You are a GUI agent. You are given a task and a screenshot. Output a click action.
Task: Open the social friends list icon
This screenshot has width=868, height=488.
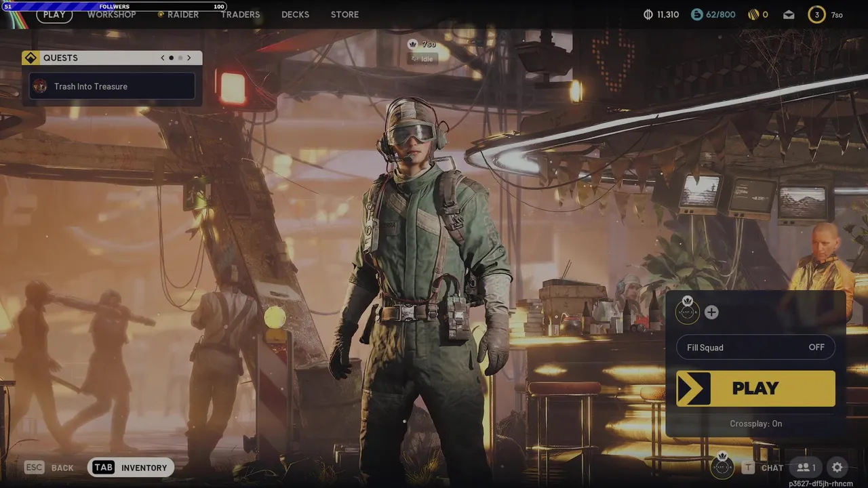point(806,468)
